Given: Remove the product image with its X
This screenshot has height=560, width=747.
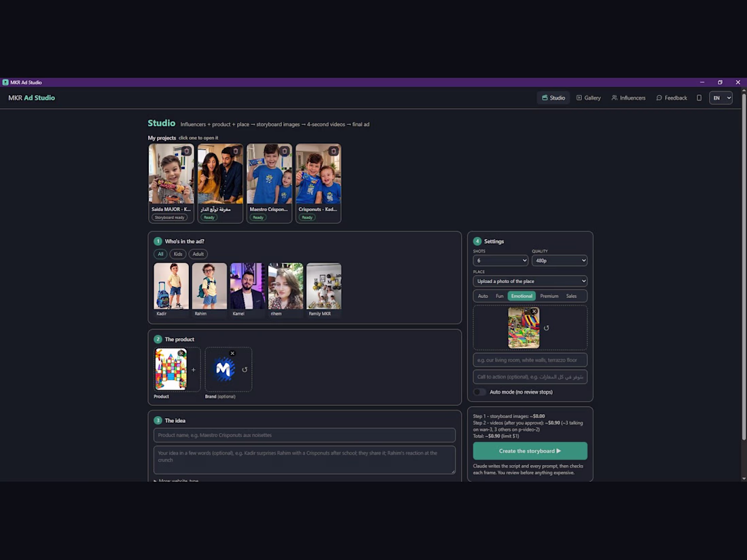Looking at the screenshot, I should pos(181,354).
